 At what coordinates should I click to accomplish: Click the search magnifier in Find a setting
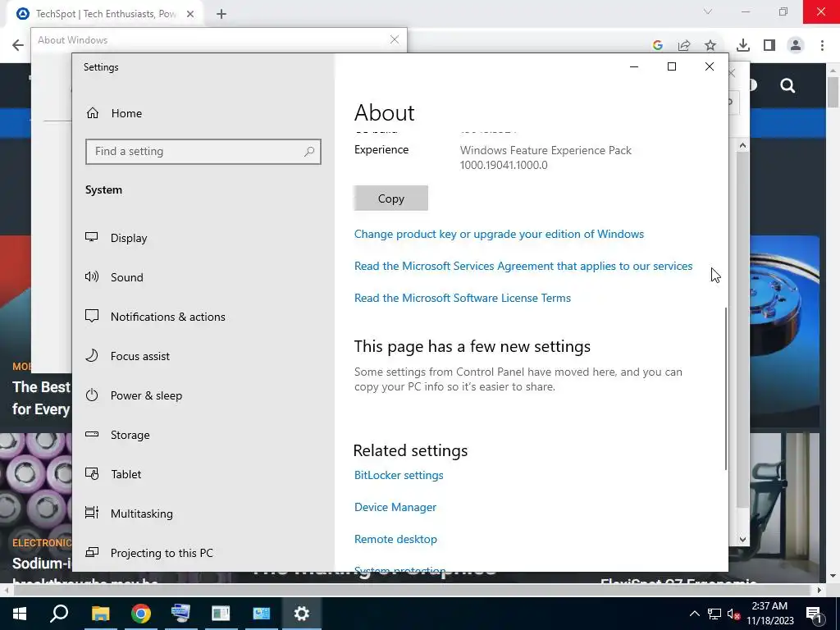309,152
